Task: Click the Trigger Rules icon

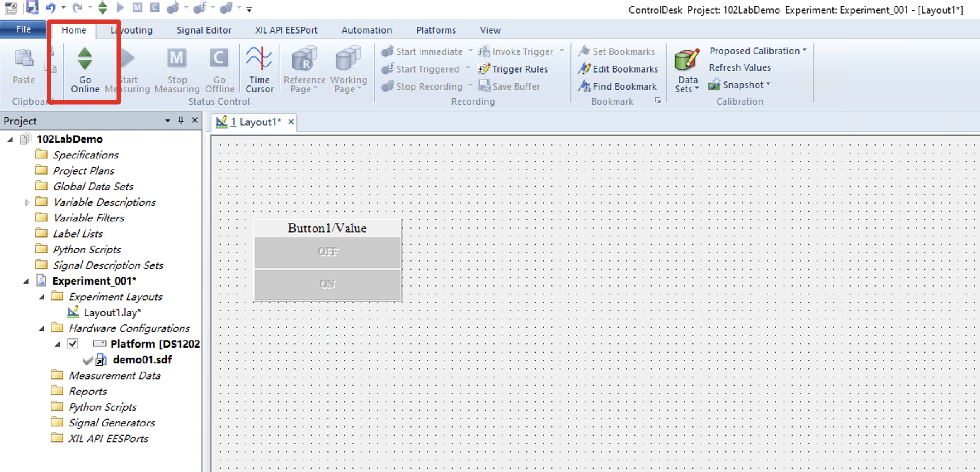Action: (484, 69)
